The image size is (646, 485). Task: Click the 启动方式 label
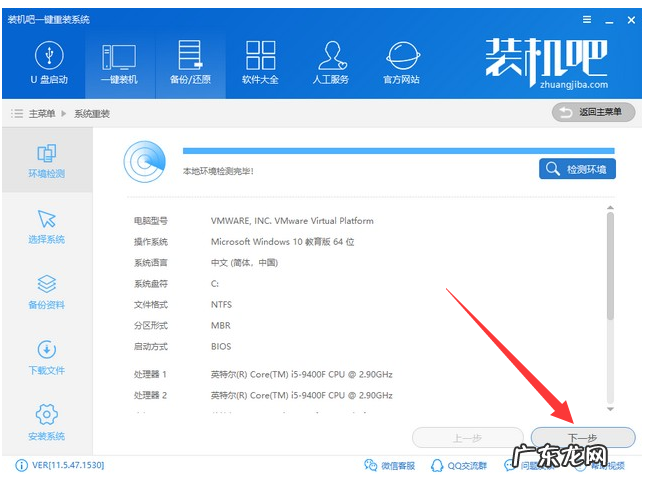pyautogui.click(x=151, y=347)
